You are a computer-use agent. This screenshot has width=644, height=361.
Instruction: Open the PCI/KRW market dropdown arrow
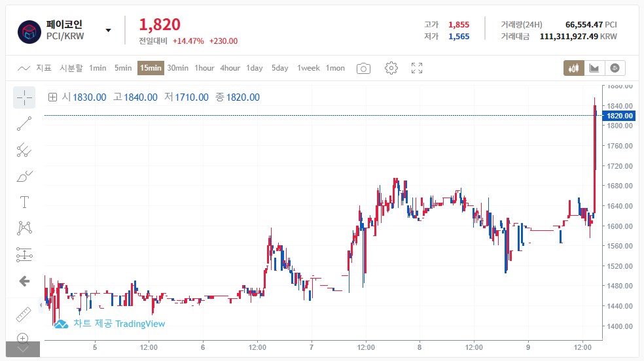click(109, 30)
